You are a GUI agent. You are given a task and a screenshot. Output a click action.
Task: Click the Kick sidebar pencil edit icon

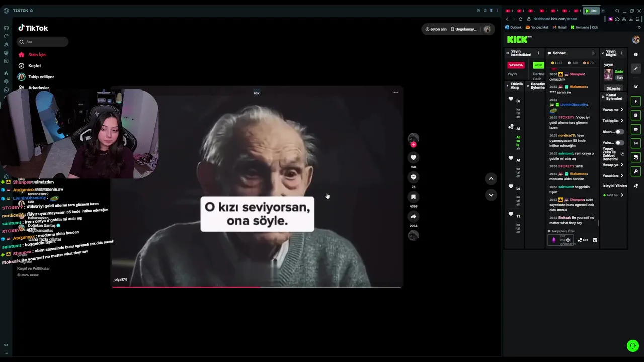click(636, 69)
